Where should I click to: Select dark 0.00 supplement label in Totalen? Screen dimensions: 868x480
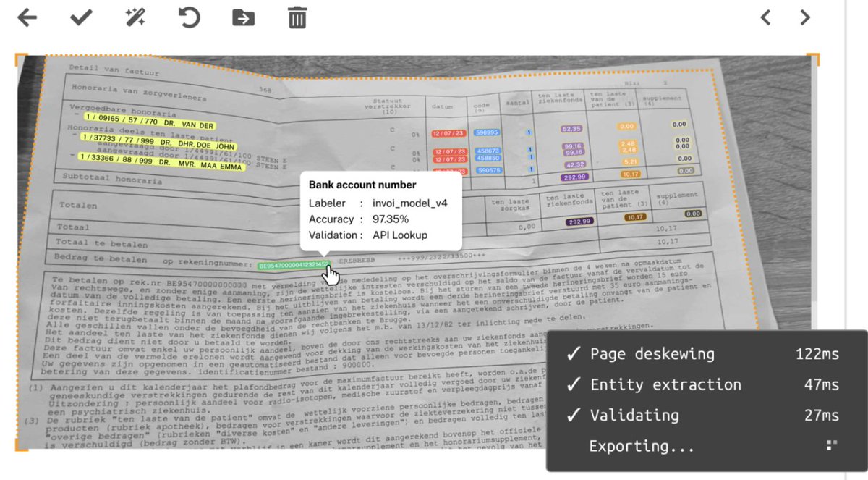(x=693, y=214)
